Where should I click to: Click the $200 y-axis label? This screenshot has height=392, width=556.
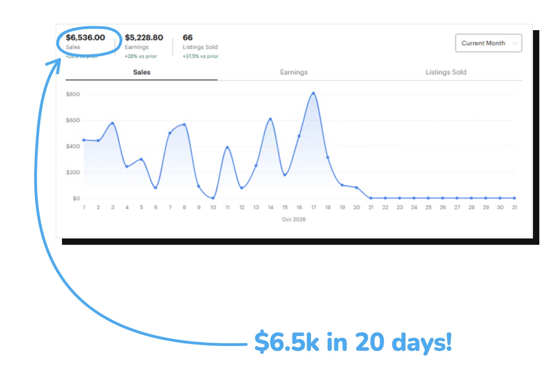tap(73, 173)
